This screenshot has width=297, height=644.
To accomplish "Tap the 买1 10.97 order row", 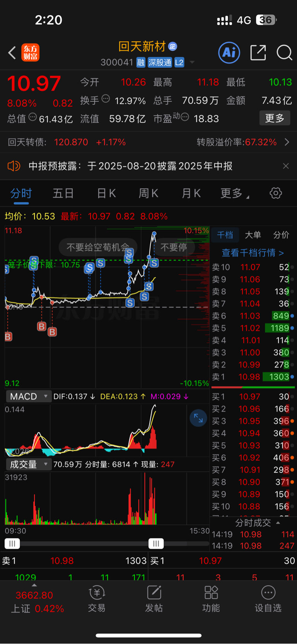I will pyautogui.click(x=253, y=397).
